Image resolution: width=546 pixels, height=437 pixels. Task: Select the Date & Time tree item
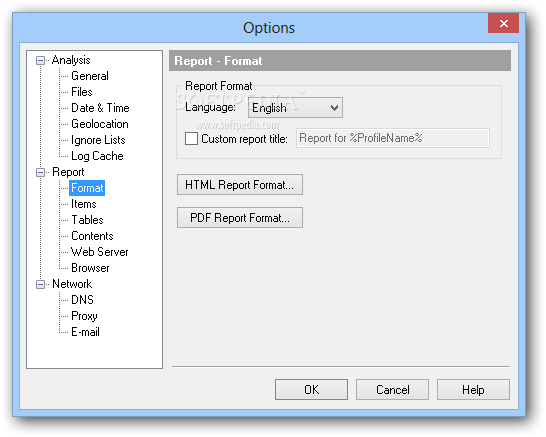tap(100, 108)
